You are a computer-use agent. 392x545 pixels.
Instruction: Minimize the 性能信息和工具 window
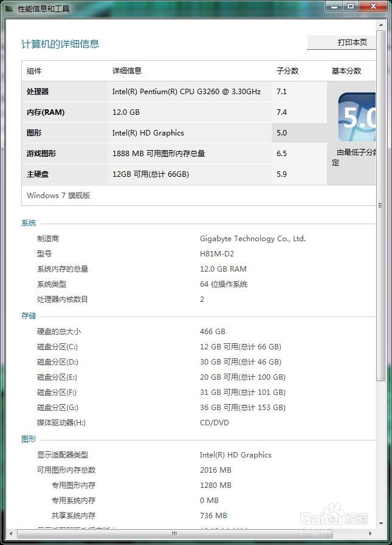click(x=334, y=6)
